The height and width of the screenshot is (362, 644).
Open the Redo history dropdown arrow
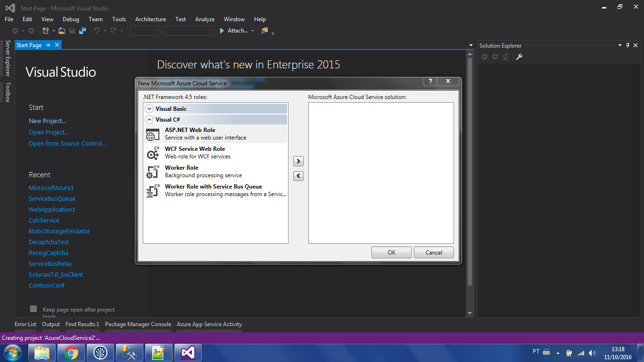121,31
